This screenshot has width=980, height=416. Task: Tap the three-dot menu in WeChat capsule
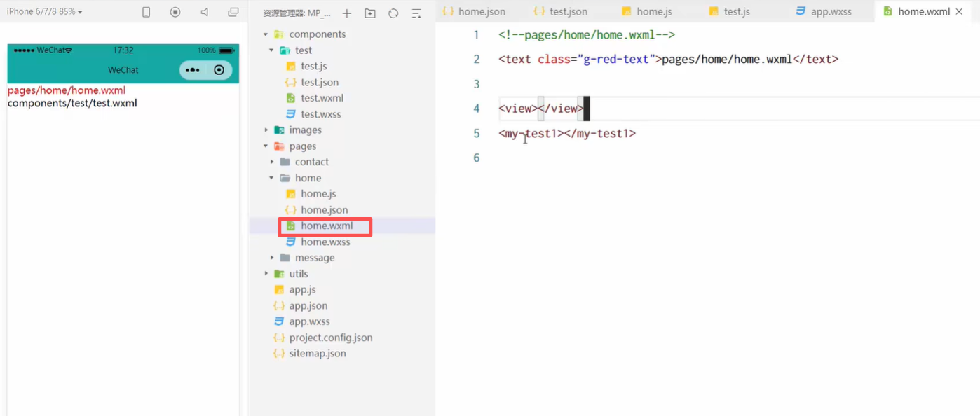[x=193, y=70]
